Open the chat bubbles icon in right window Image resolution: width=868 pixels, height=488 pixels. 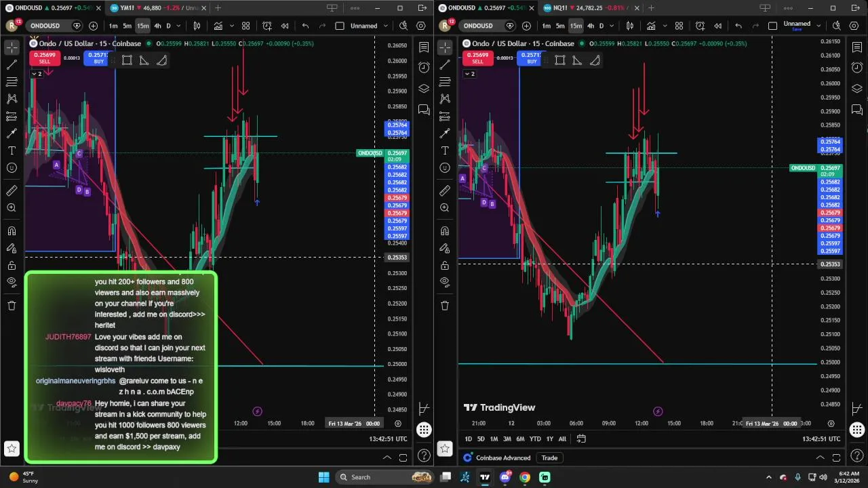(857, 110)
